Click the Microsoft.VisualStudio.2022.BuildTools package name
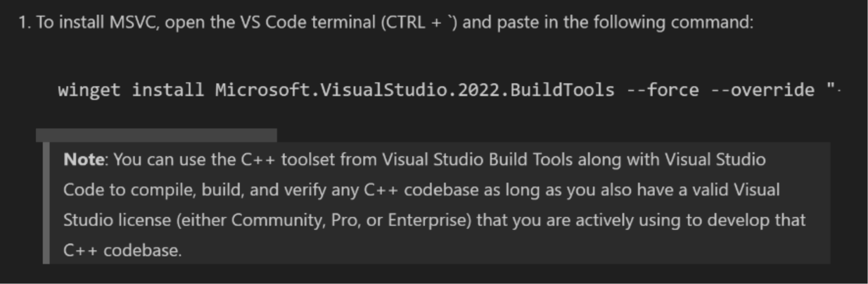This screenshot has height=284, width=868. (x=415, y=90)
